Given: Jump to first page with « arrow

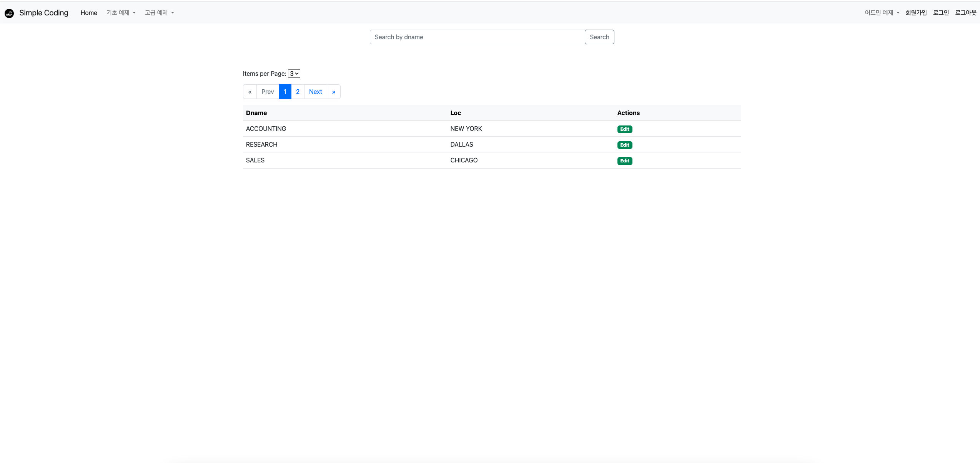Looking at the screenshot, I should [x=250, y=92].
